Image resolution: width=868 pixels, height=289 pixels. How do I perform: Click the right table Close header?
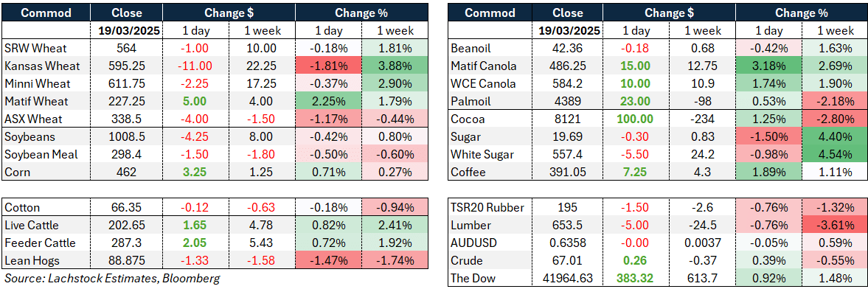567,13
